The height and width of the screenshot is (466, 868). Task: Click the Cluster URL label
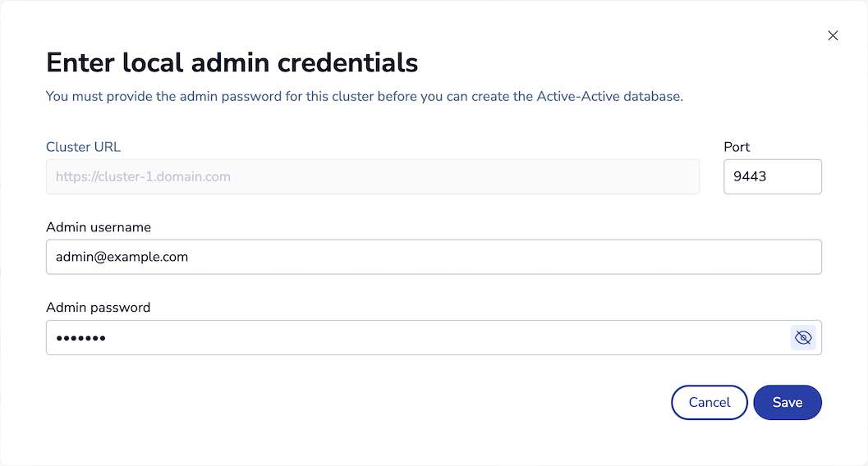(84, 147)
